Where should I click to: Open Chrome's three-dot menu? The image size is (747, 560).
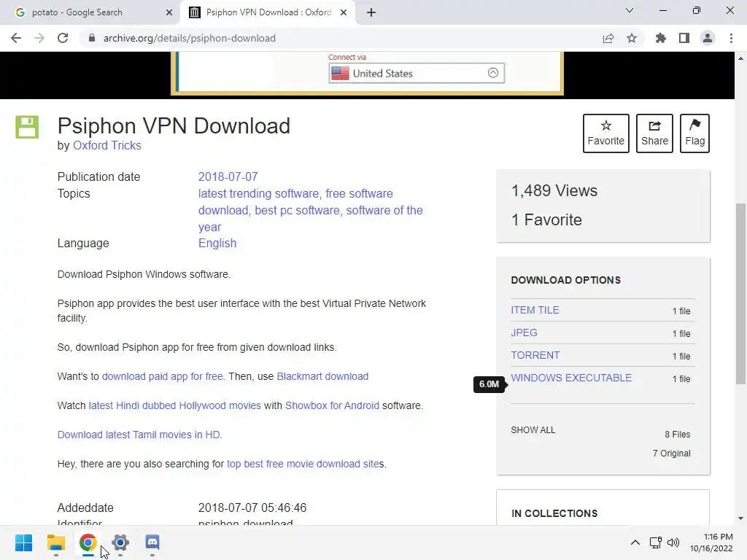pyautogui.click(x=731, y=38)
